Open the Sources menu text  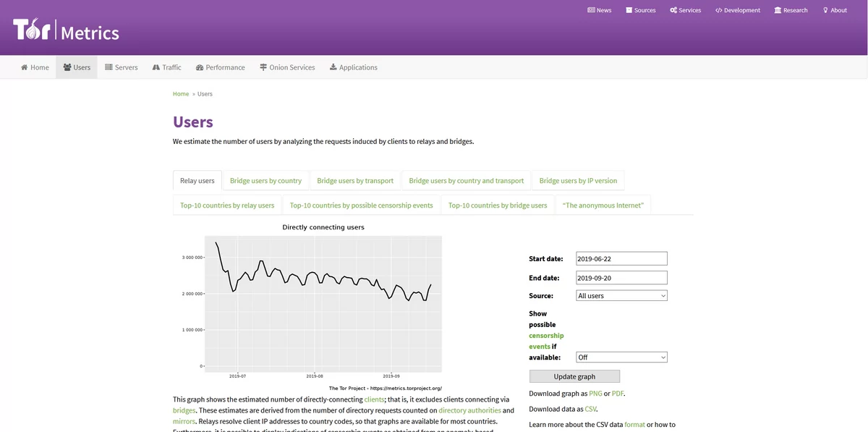click(645, 10)
